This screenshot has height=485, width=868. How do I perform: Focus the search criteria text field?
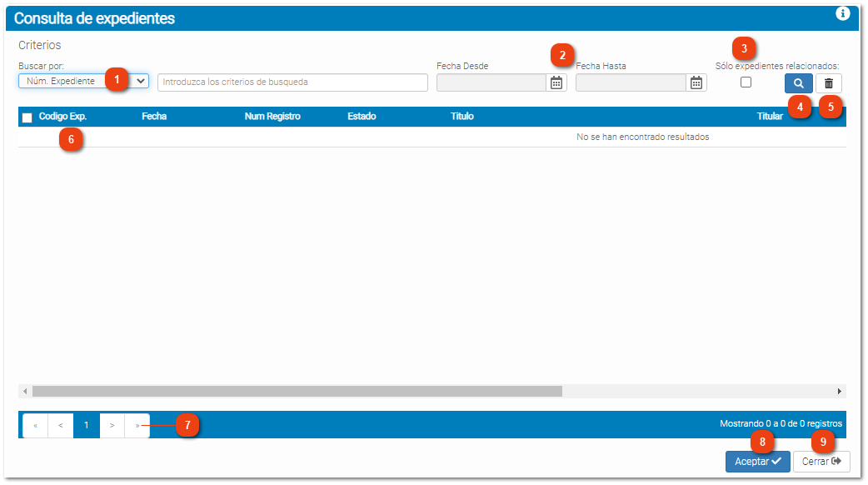pos(293,82)
